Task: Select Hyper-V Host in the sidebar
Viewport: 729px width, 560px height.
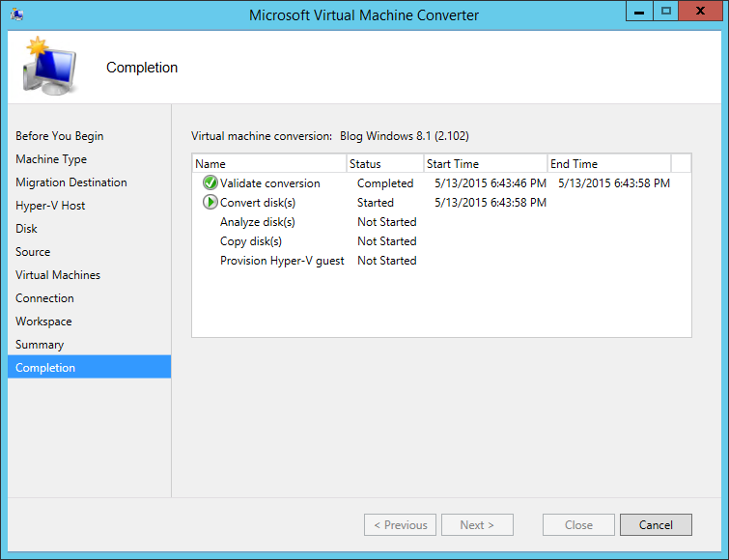Action: tap(50, 206)
